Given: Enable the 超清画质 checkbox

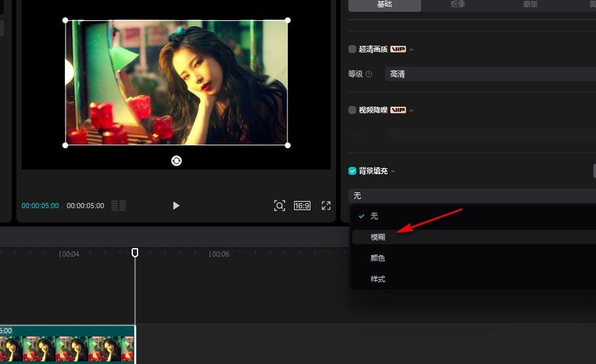Looking at the screenshot, I should [352, 49].
